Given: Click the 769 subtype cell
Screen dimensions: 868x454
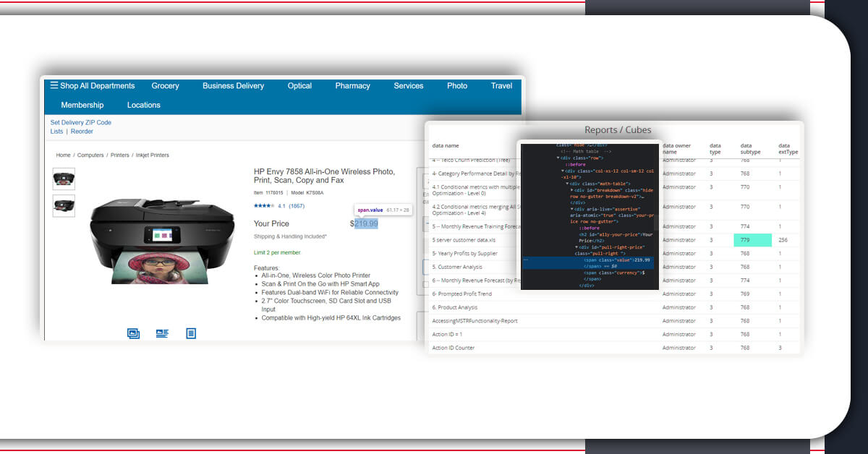Looking at the screenshot, I should (745, 294).
